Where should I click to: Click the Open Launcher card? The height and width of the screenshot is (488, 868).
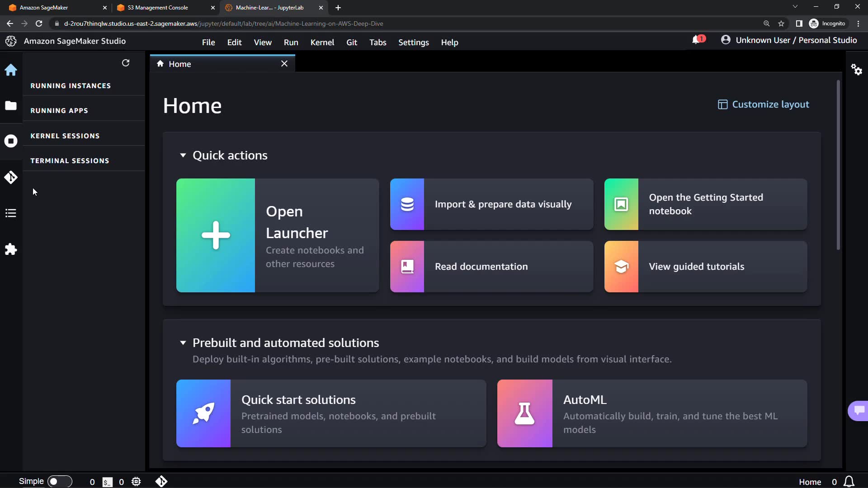[x=277, y=235]
